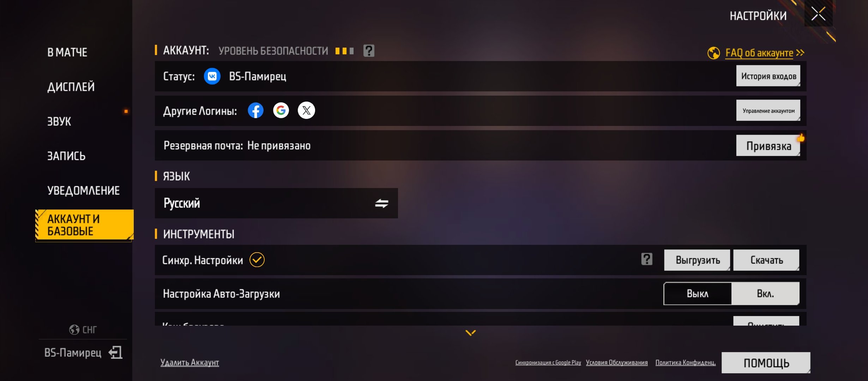Click the Привязка email button
The height and width of the screenshot is (381, 868).
click(768, 146)
